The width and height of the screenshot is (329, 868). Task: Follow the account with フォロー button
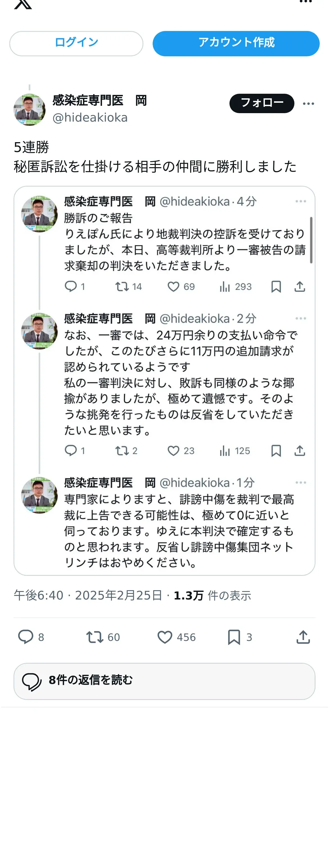pos(262,103)
